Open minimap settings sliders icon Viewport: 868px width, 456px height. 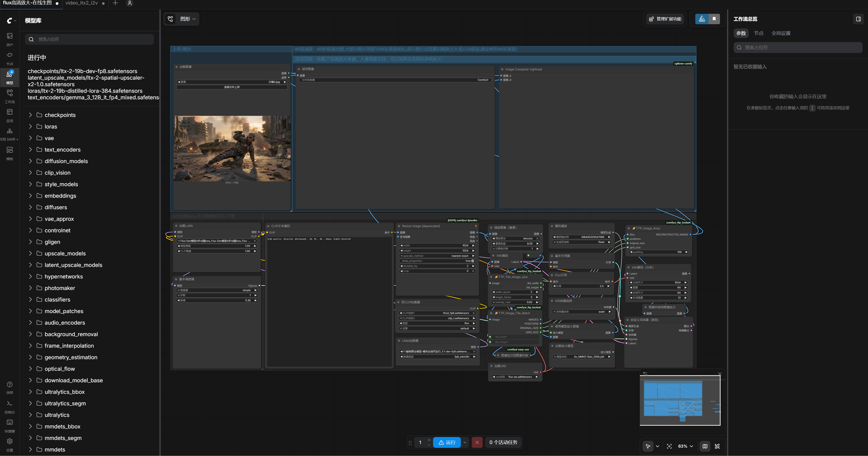click(645, 373)
